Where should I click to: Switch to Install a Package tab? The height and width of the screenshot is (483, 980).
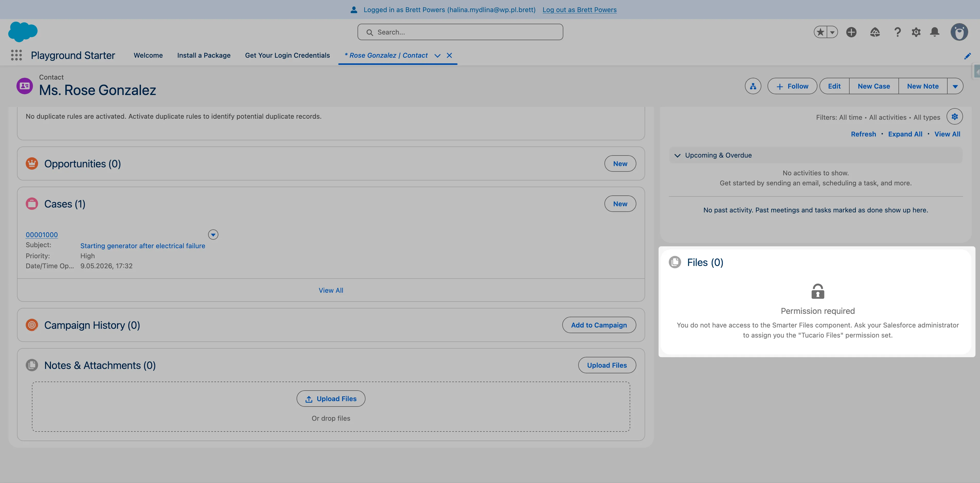coord(204,55)
